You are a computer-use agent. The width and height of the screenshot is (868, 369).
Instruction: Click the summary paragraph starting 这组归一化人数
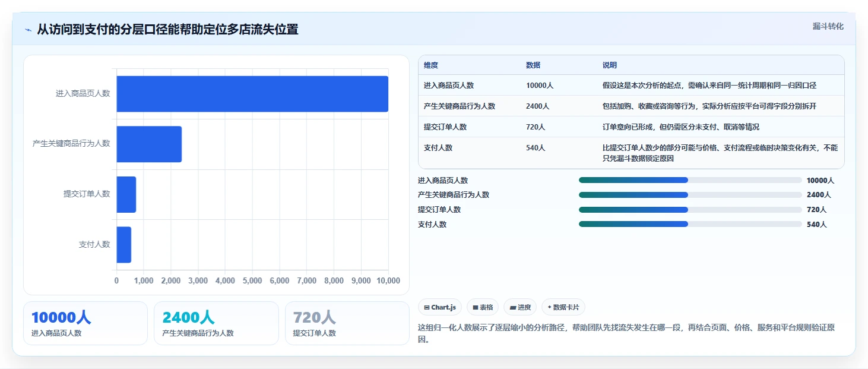pos(626,334)
